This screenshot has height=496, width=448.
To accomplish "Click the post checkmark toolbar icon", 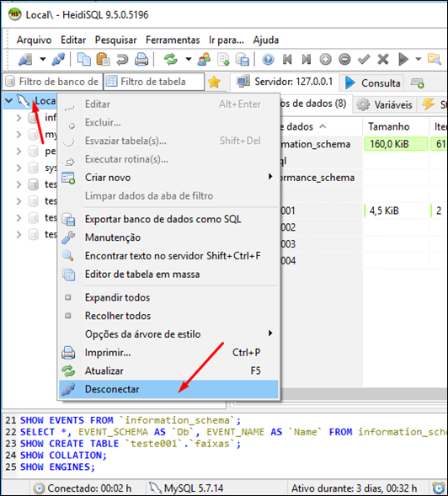I will 364,59.
